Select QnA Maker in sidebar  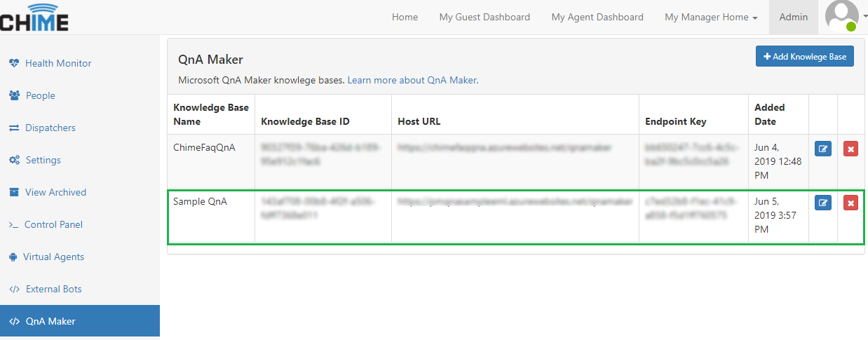80,321
